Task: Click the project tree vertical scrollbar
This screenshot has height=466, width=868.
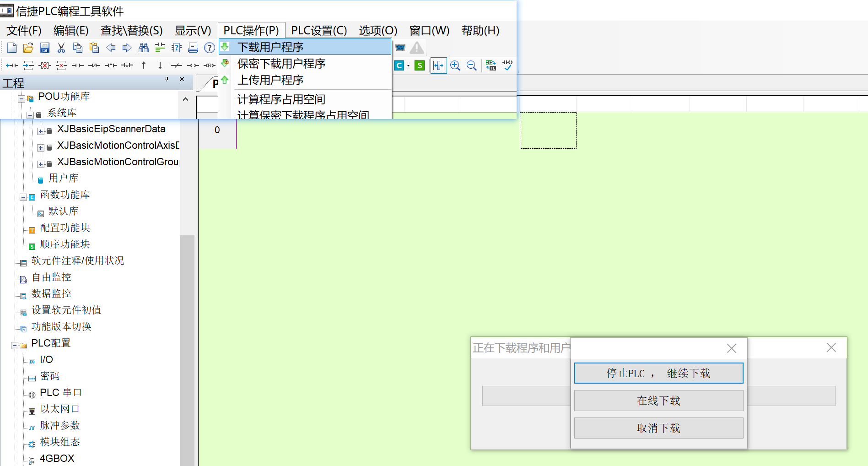Action: (187, 350)
